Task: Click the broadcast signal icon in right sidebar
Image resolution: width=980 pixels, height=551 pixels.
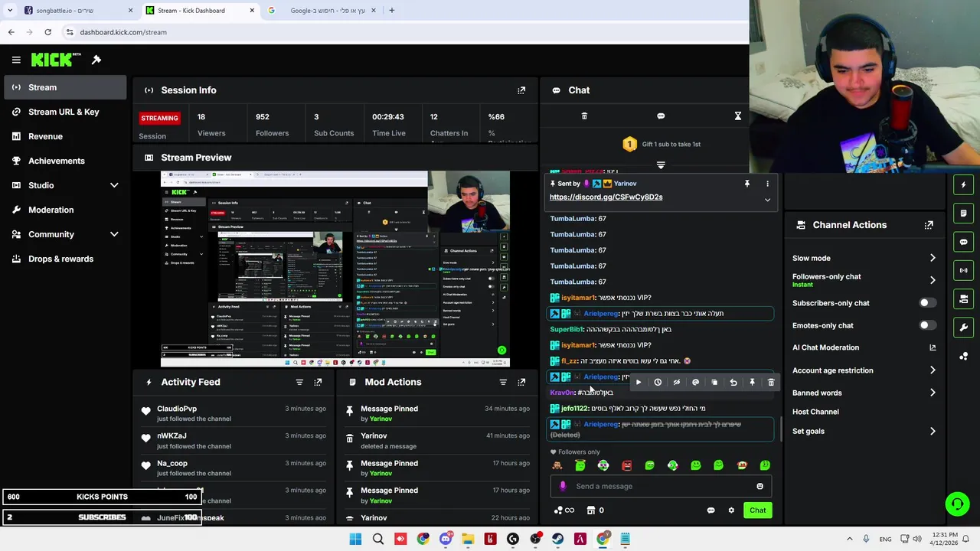Action: tap(963, 270)
